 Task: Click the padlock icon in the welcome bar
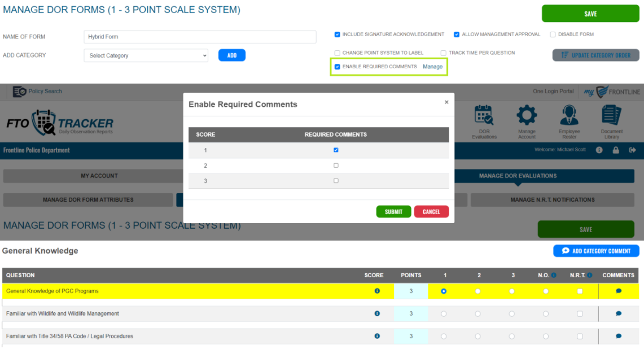tap(616, 150)
